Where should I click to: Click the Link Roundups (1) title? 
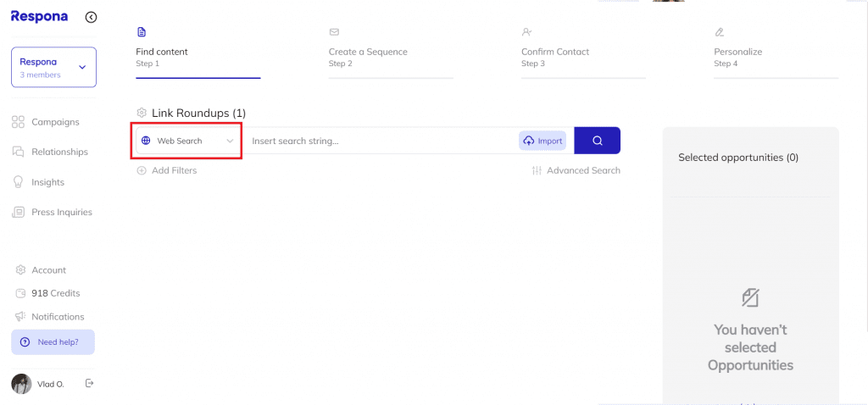198,114
